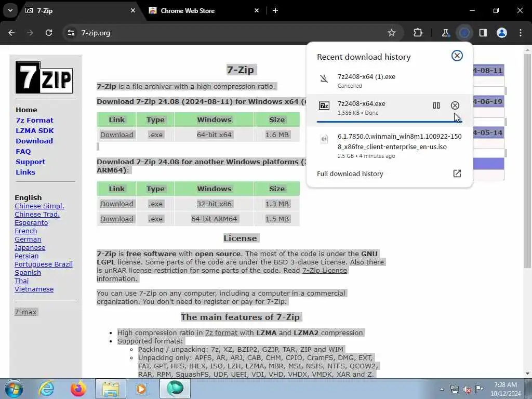Open the FAQ sidebar link

click(23, 151)
